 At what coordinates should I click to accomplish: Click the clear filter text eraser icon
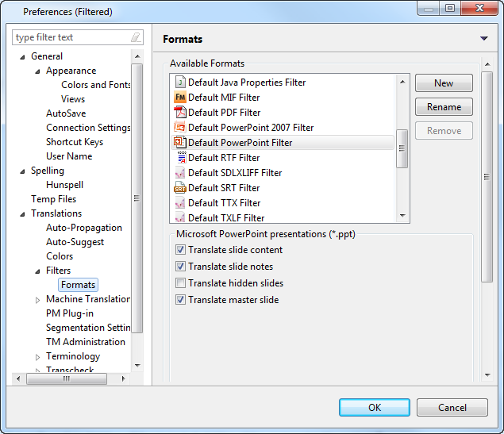(136, 37)
